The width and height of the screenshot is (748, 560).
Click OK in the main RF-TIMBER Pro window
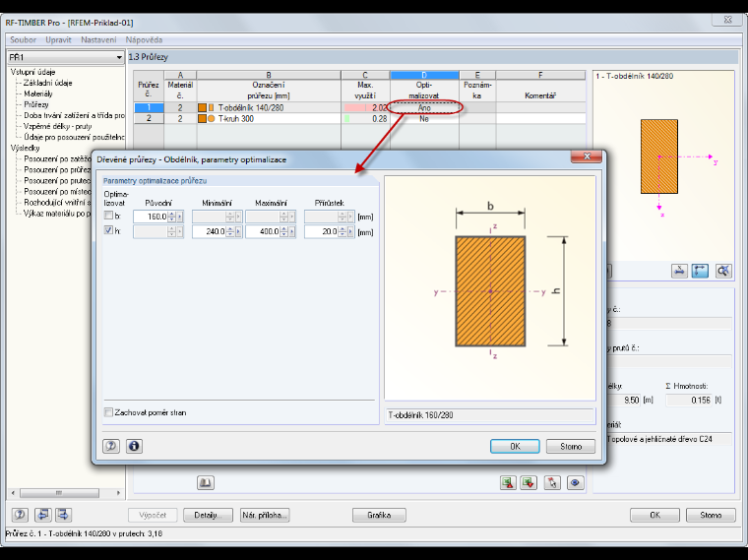point(654,515)
